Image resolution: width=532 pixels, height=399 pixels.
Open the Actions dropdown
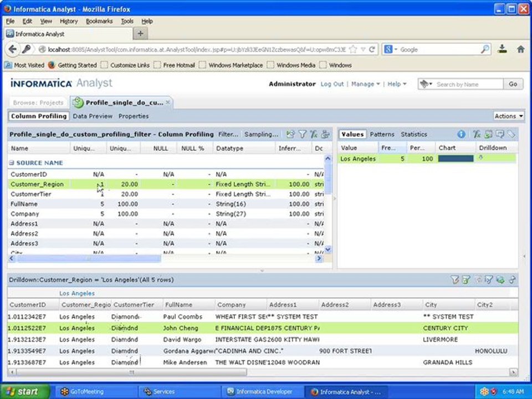(x=509, y=116)
